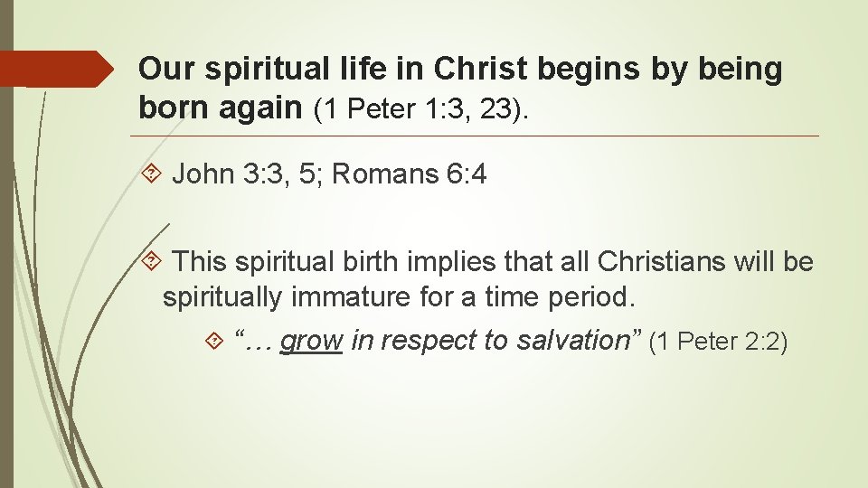Click the "(1 Peter 2:2)" citation

click(x=718, y=341)
